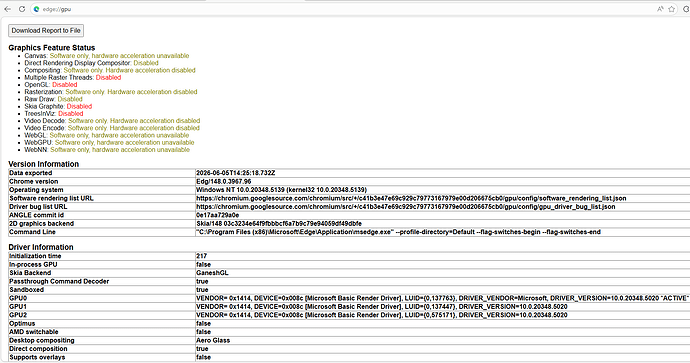Add page to favorites with star icon
This screenshot has width=690, height=363.
pyautogui.click(x=672, y=9)
